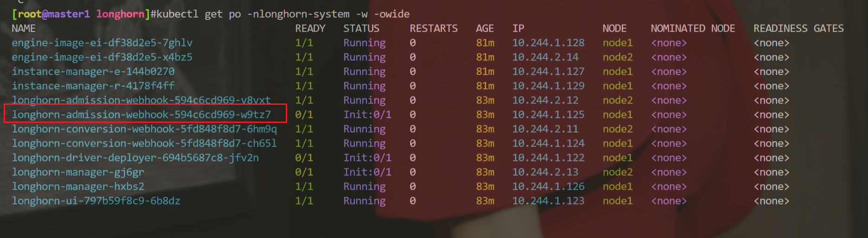The height and width of the screenshot is (238, 868).
Task: Click Init:0/1 status of longhorn-manager-gj6gr
Action: pos(367,173)
